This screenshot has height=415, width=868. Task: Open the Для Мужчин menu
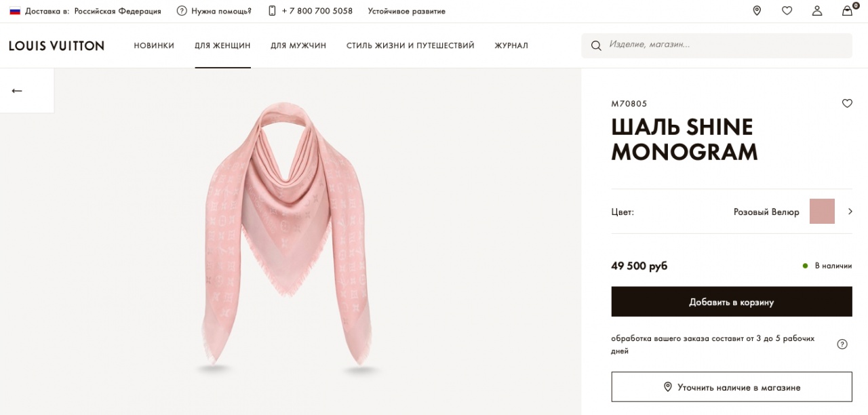298,45
